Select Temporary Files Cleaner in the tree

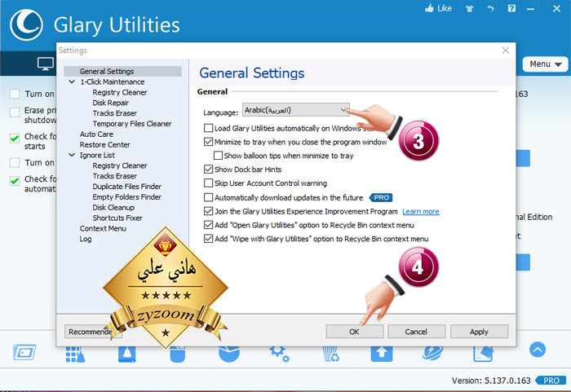pos(132,124)
